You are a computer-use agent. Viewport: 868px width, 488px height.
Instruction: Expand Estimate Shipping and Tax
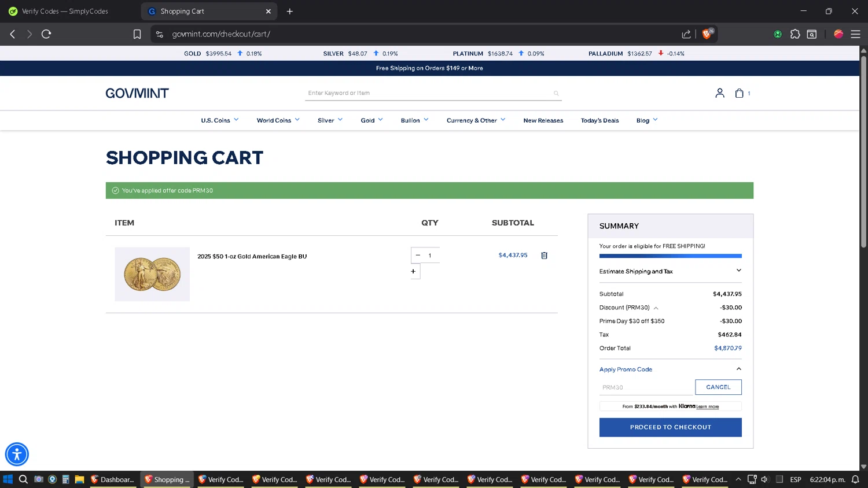pyautogui.click(x=670, y=271)
